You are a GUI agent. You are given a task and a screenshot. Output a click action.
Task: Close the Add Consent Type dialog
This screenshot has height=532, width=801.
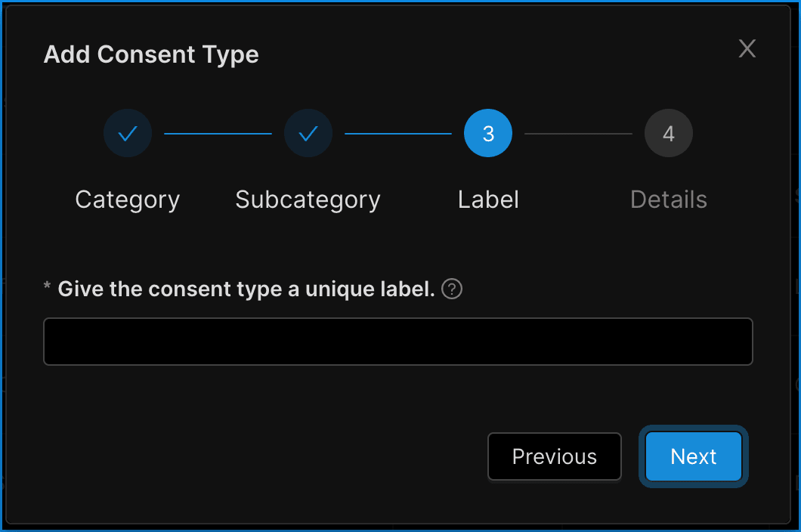pos(747,49)
